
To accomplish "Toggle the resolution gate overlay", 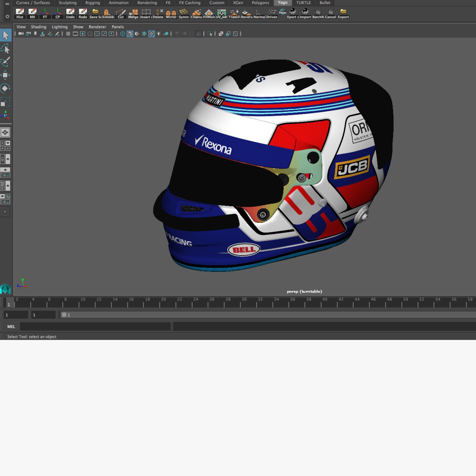I will (82, 34).
